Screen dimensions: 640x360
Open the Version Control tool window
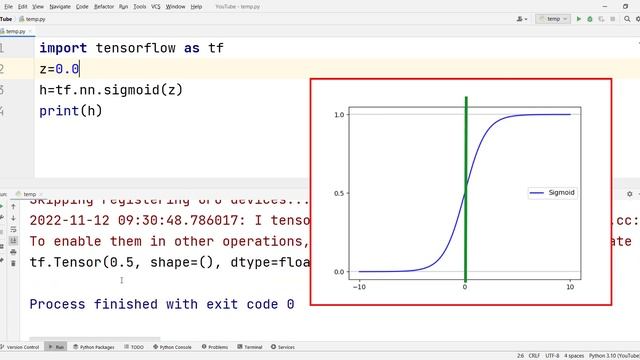(x=20, y=347)
